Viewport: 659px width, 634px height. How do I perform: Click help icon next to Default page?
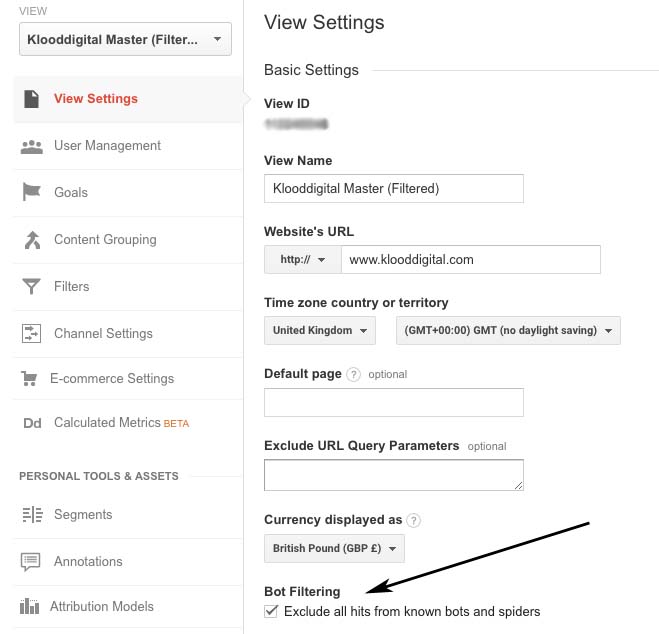point(352,374)
